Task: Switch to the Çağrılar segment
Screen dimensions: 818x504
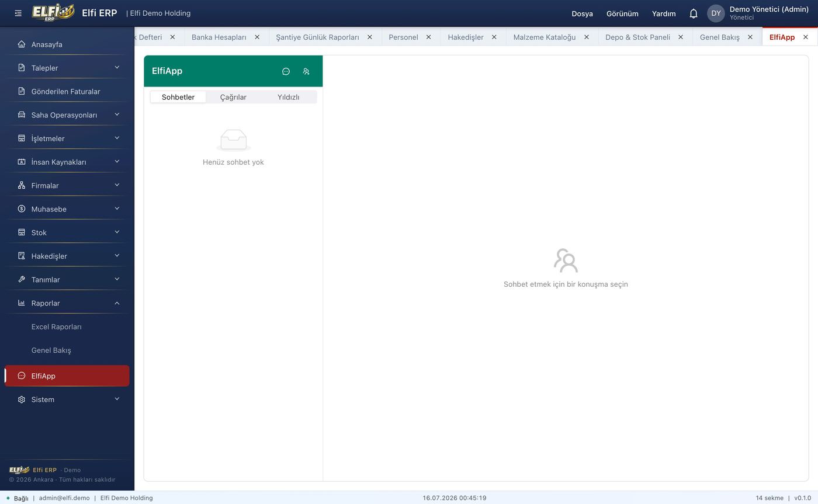Action: [x=233, y=97]
